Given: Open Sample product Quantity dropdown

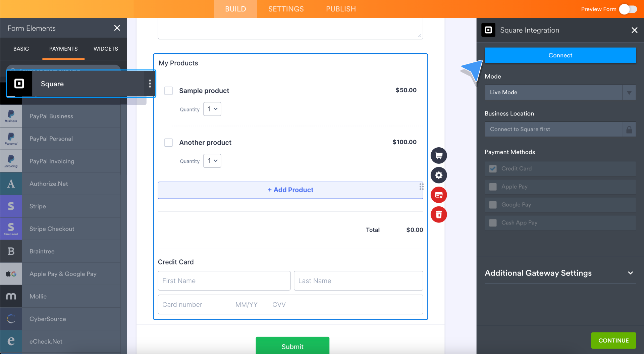Looking at the screenshot, I should [x=212, y=109].
